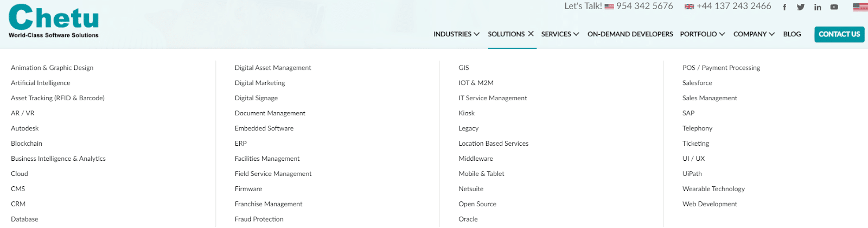This screenshot has height=228, width=868.
Task: Click the SAP link
Action: click(x=688, y=113)
